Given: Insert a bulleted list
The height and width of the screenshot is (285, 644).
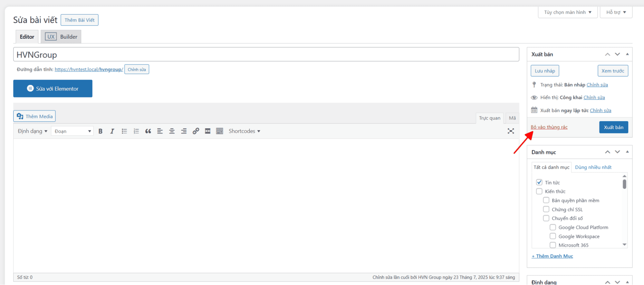Looking at the screenshot, I should click(124, 131).
